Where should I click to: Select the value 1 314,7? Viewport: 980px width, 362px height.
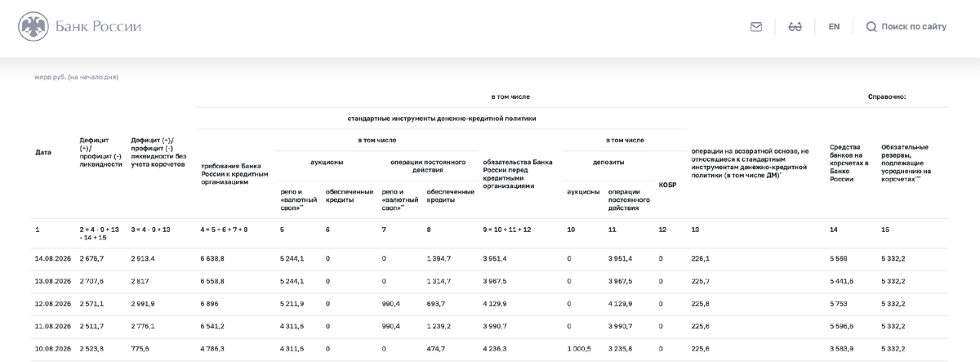coord(439,280)
